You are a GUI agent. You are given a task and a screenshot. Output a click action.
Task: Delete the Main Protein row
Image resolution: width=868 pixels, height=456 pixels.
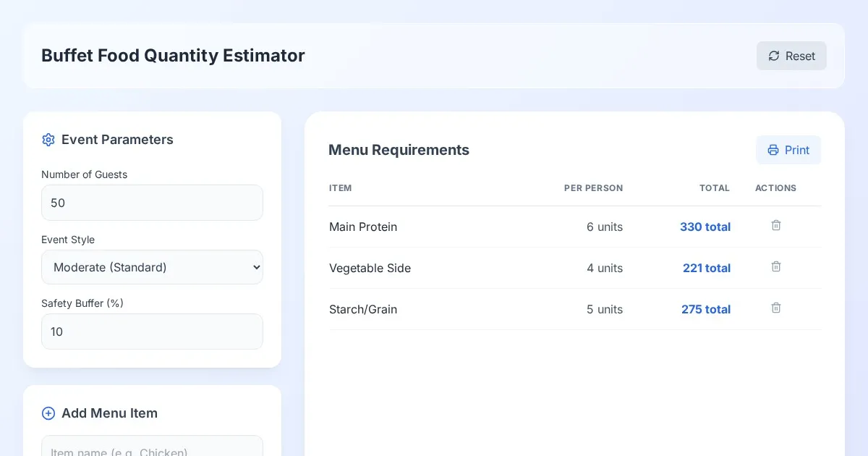(x=775, y=226)
